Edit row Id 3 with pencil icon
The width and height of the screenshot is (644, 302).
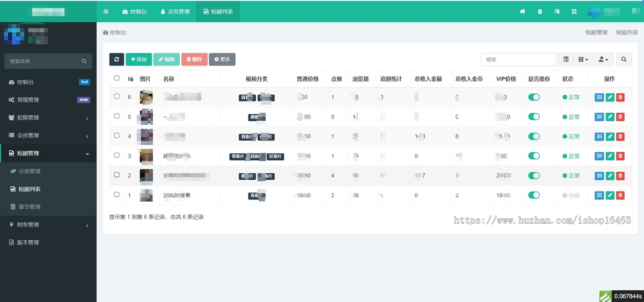coord(610,156)
